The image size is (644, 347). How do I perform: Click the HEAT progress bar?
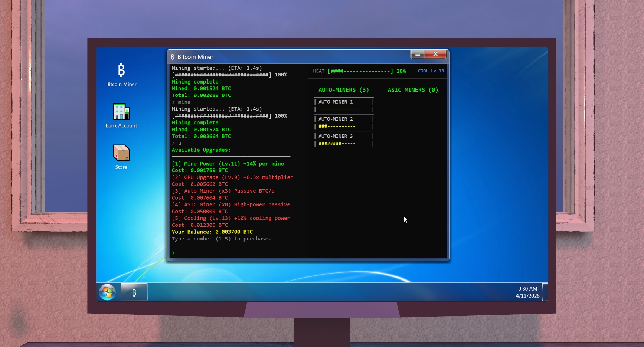click(360, 71)
